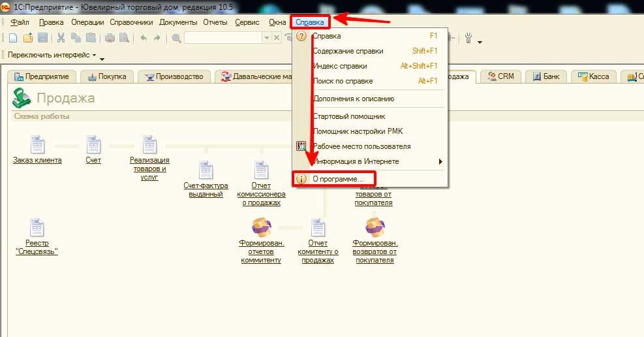The width and height of the screenshot is (644, 337).
Task: Clear the search field with X icon
Action: [x=277, y=38]
